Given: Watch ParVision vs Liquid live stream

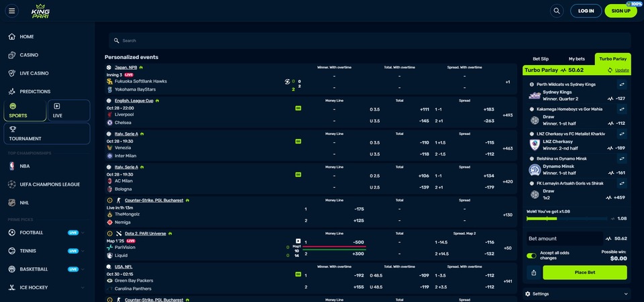Looking at the screenshot, I should point(298,241).
